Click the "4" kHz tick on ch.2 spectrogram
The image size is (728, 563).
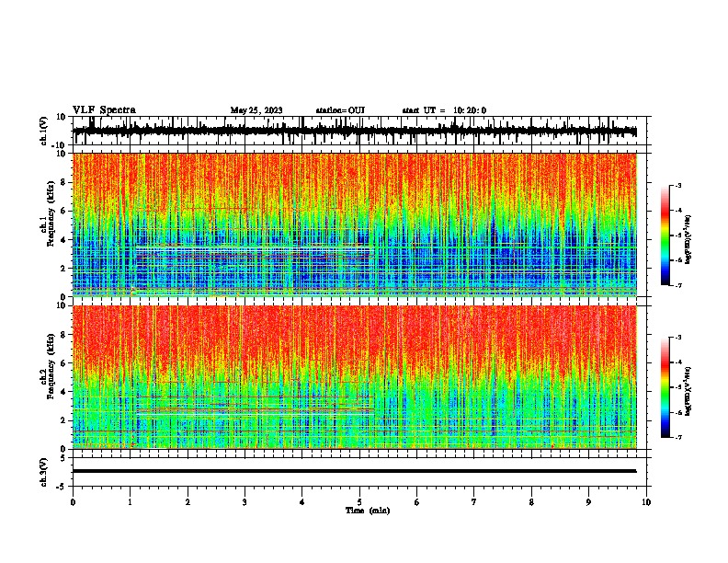click(64, 392)
